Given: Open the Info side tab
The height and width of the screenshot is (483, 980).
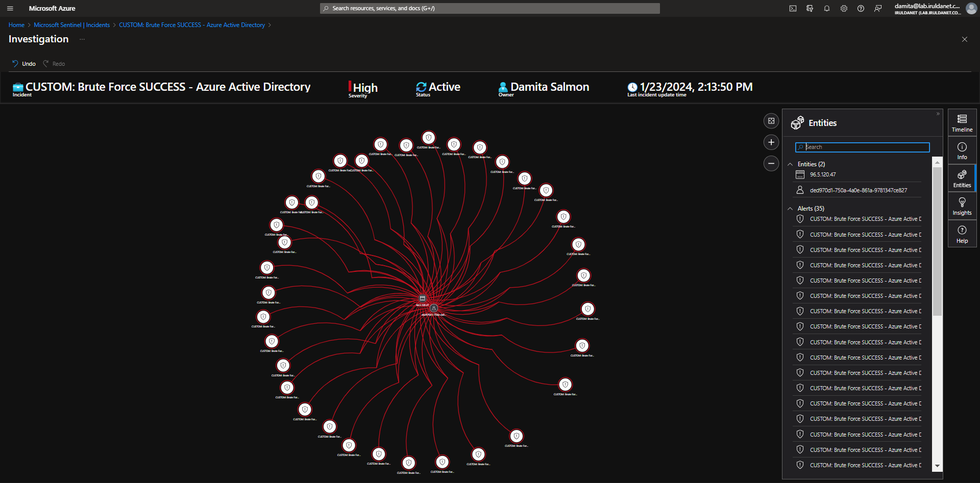Looking at the screenshot, I should (962, 151).
